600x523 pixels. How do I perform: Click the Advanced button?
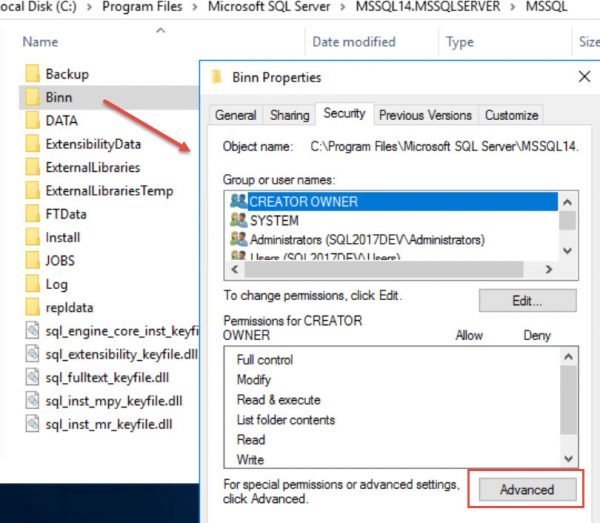(526, 489)
